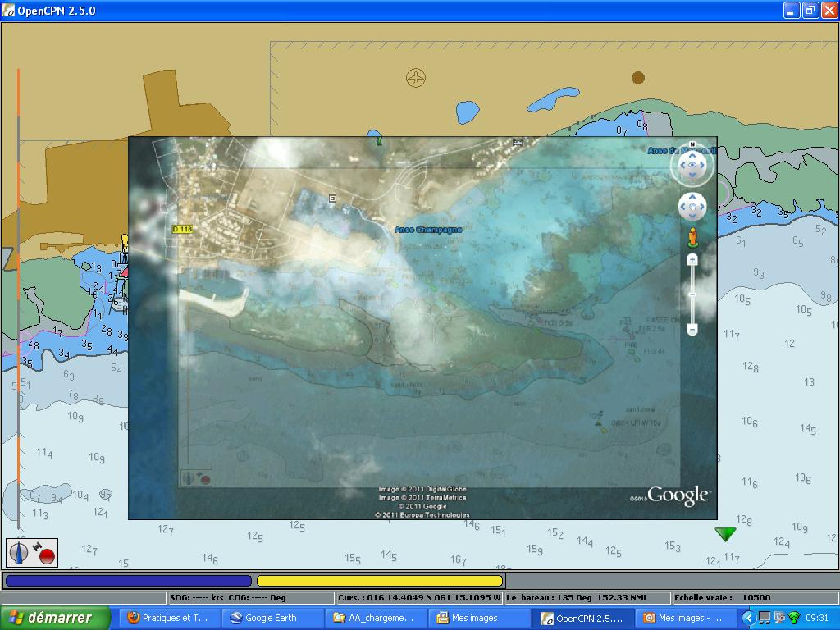Viewport: 840px width, 630px height.
Task: Click the green triangle marker on the chart
Action: (725, 534)
